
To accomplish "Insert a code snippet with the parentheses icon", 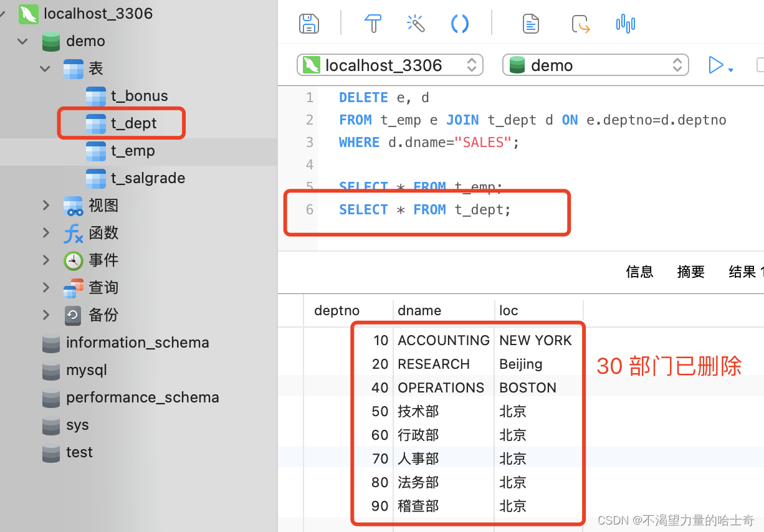I will click(x=459, y=24).
